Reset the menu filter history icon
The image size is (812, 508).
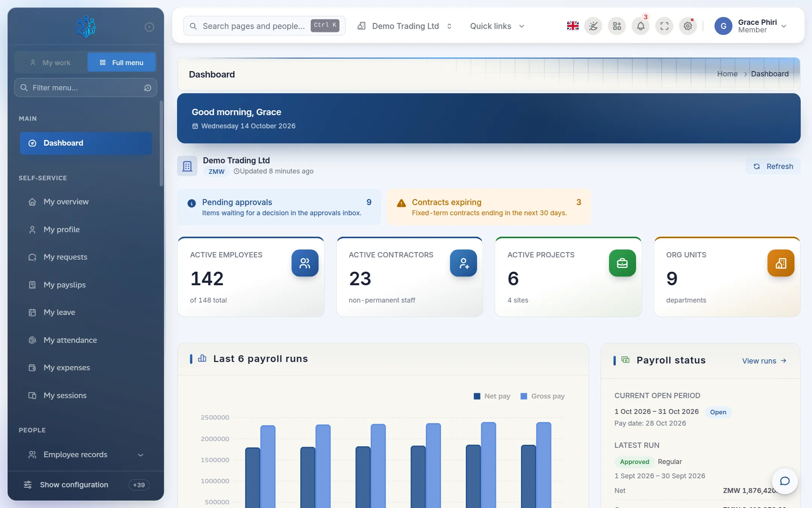(148, 88)
